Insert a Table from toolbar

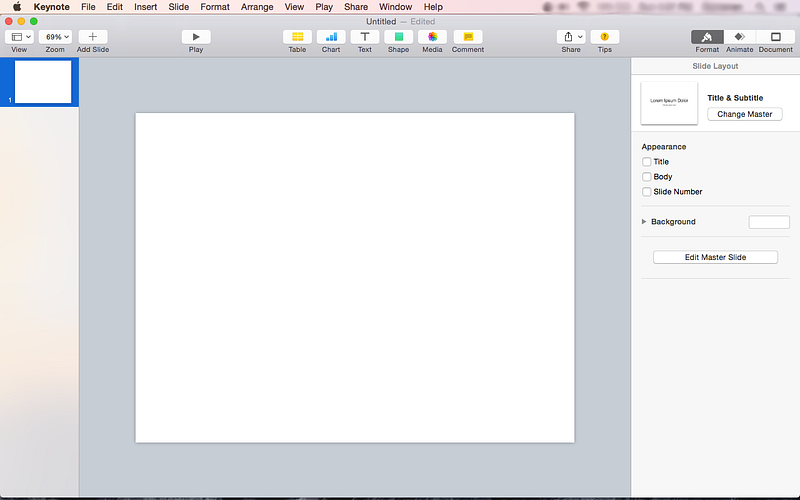click(297, 37)
